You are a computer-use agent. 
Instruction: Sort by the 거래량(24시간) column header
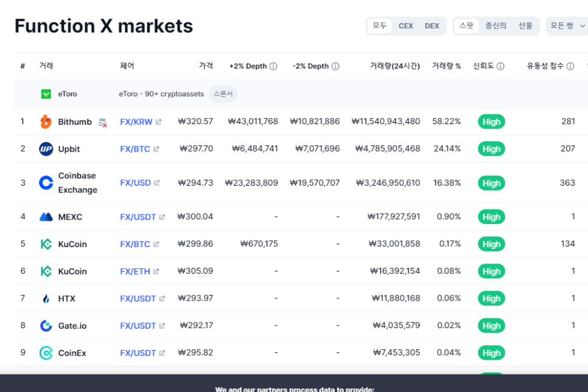point(395,66)
